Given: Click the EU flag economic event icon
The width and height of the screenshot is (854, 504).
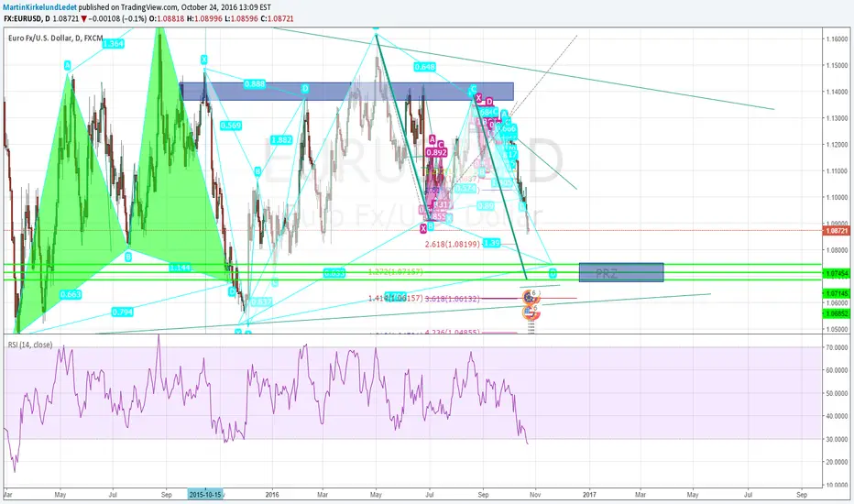Looking at the screenshot, I should coord(530,298).
